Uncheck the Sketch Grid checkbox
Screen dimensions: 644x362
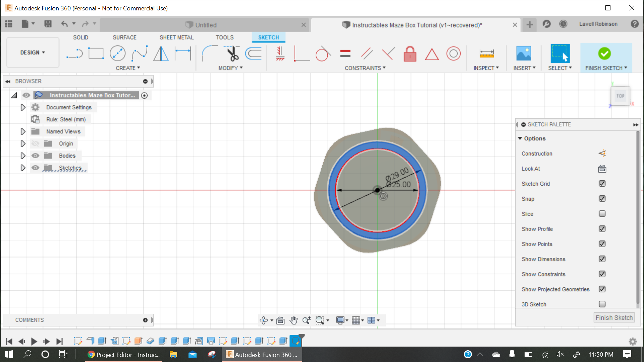[602, 184]
